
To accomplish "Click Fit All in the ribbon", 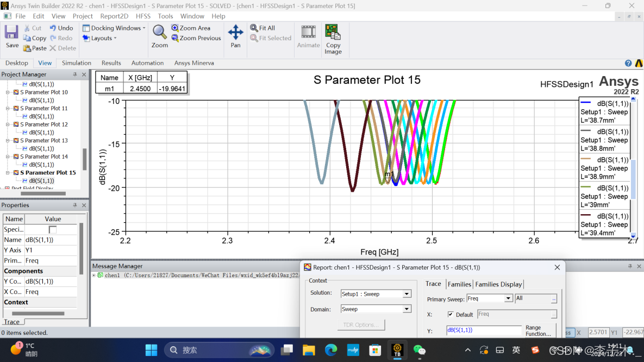I will coord(263,28).
